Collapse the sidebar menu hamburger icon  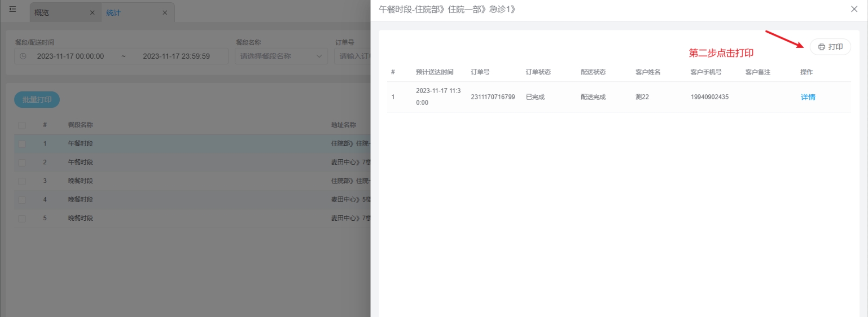[x=13, y=9]
